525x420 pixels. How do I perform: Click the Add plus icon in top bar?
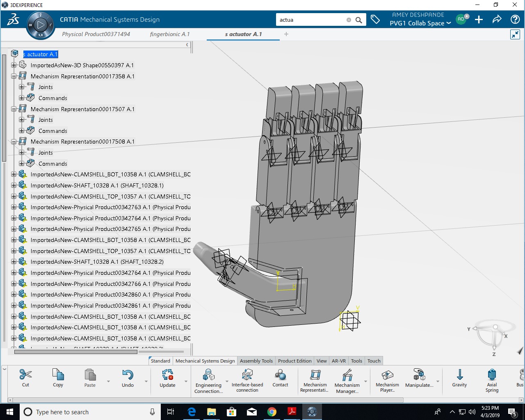(x=479, y=19)
